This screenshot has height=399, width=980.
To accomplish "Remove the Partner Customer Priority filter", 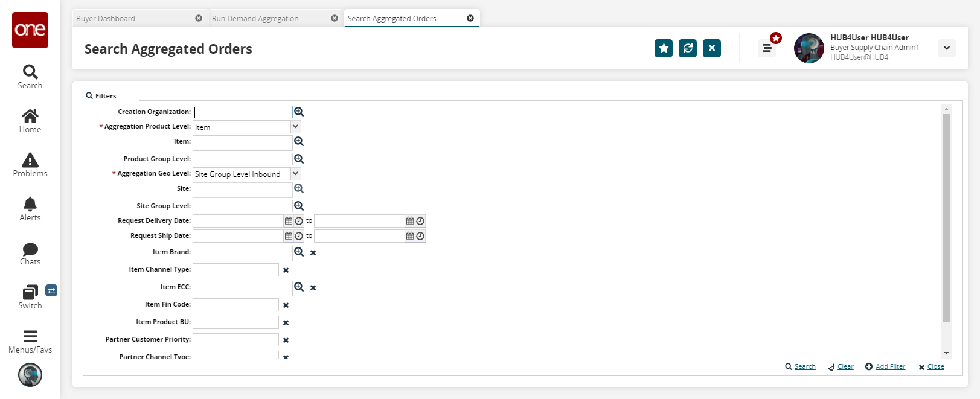I will click(286, 340).
